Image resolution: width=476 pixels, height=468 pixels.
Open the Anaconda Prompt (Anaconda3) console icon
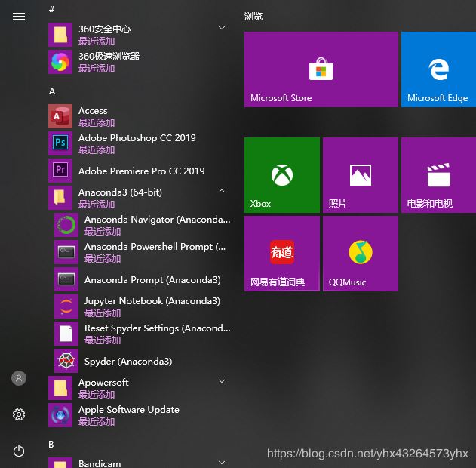(66, 279)
